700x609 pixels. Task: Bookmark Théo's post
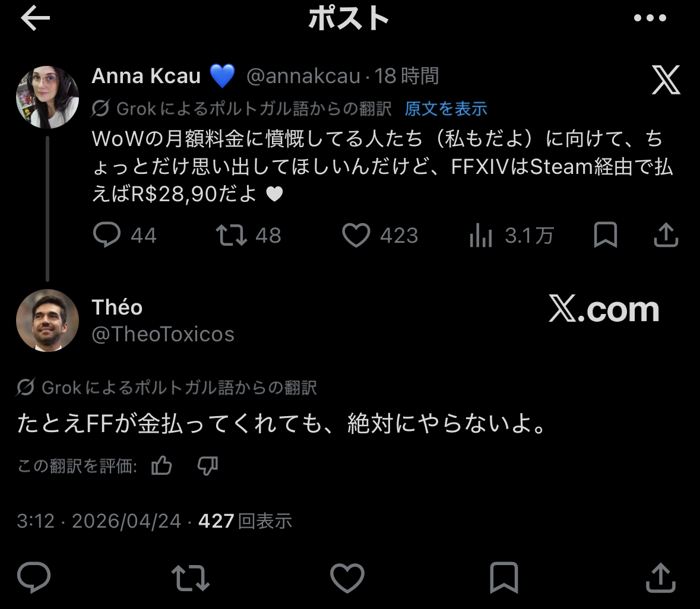503,578
